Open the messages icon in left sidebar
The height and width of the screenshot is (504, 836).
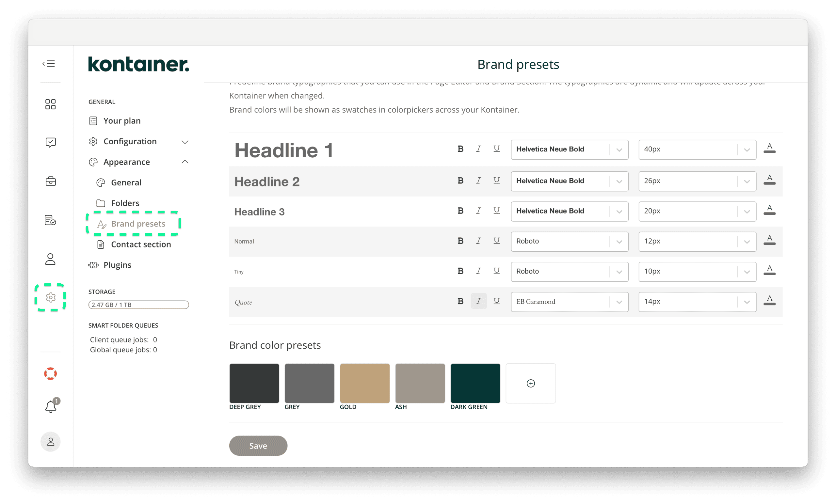[50, 142]
